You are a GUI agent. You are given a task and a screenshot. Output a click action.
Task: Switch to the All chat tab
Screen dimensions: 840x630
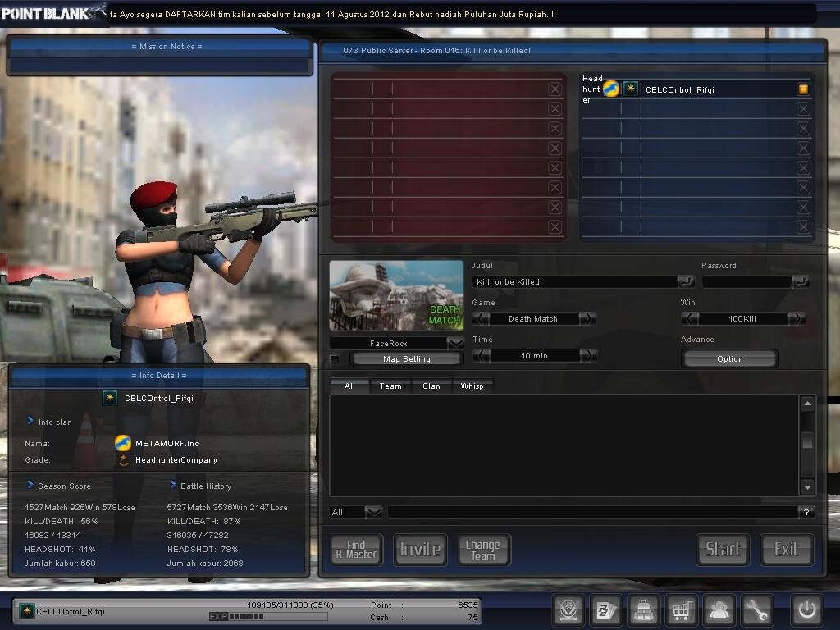349,386
